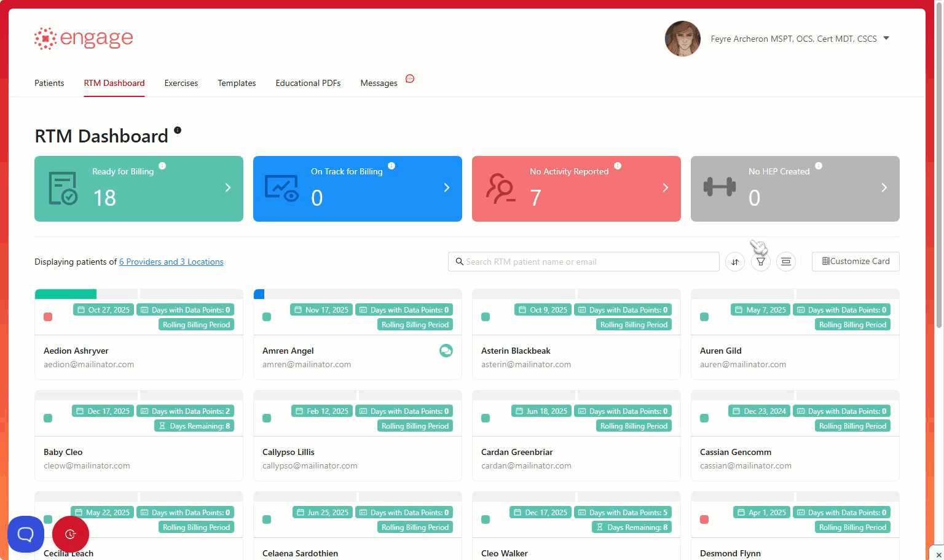Click the page vertical scrollbar
The height and width of the screenshot is (560, 944).
click(x=938, y=166)
